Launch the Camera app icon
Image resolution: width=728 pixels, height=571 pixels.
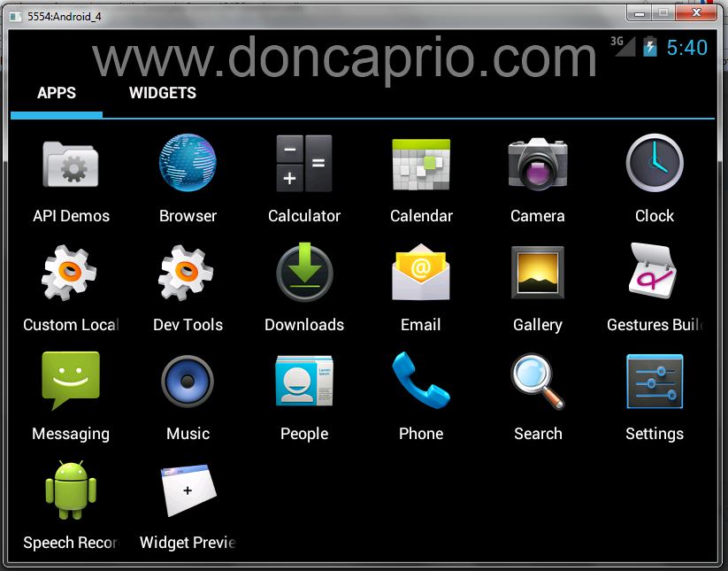coord(538,164)
